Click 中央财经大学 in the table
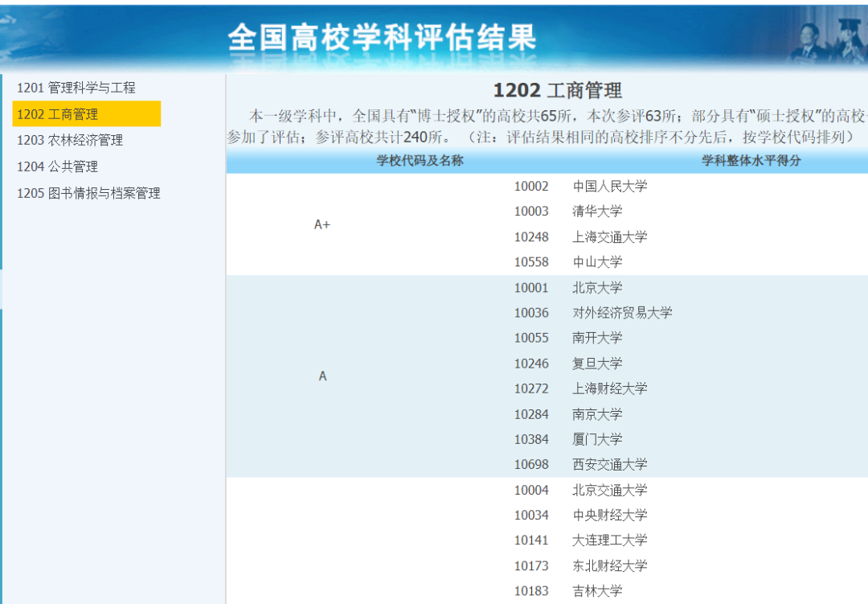868x604 pixels. pyautogui.click(x=609, y=516)
